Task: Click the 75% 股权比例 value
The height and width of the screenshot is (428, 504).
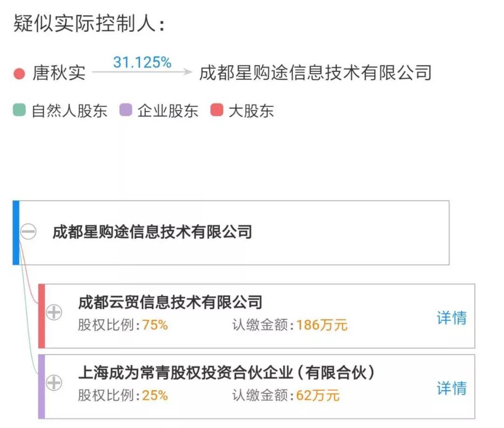Action: click(159, 326)
